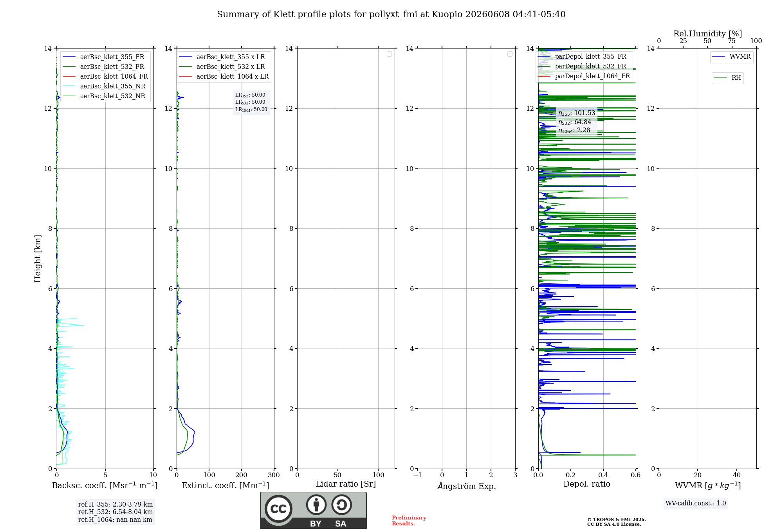Click ref.H_1064: nan-nan km text

tap(115, 519)
